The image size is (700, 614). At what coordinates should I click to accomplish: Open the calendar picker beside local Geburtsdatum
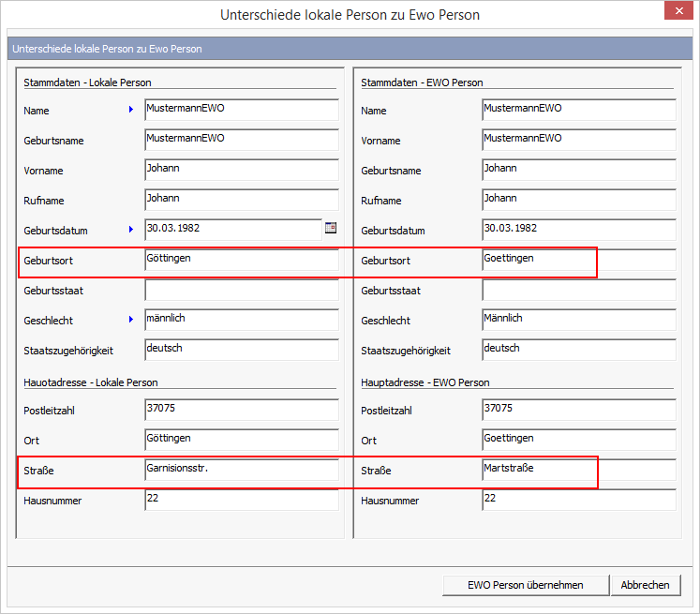click(x=330, y=228)
